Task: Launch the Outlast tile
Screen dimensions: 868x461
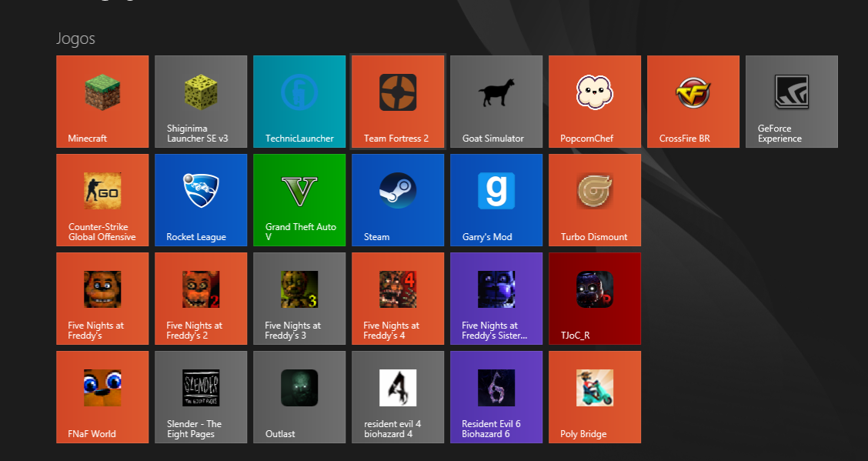Action: [x=299, y=397]
